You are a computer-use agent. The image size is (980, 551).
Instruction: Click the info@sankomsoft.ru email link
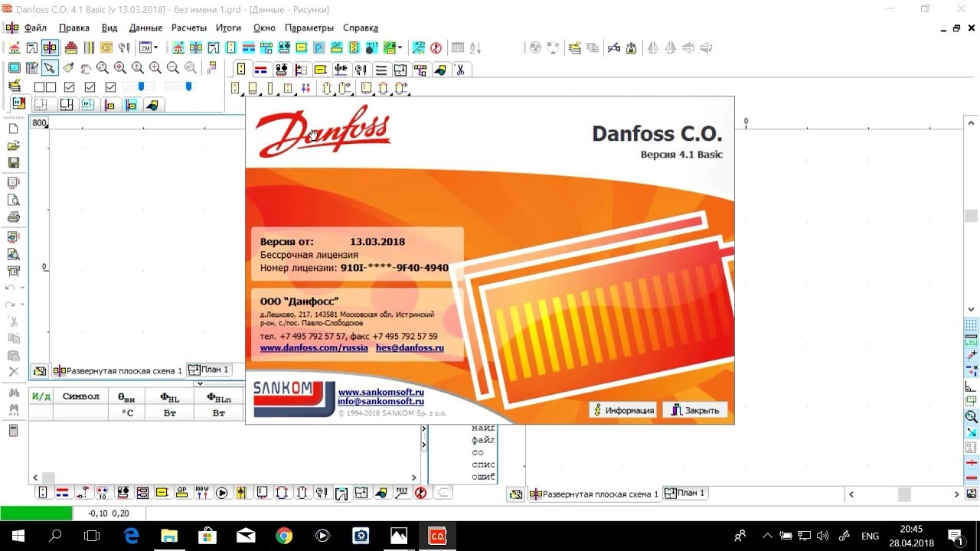381,401
